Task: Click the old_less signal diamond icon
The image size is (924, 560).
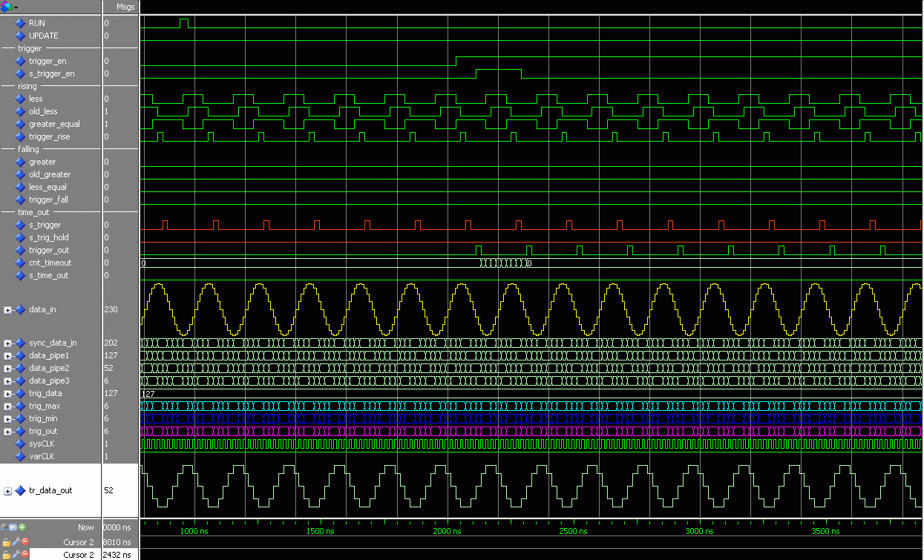Action: (x=20, y=111)
